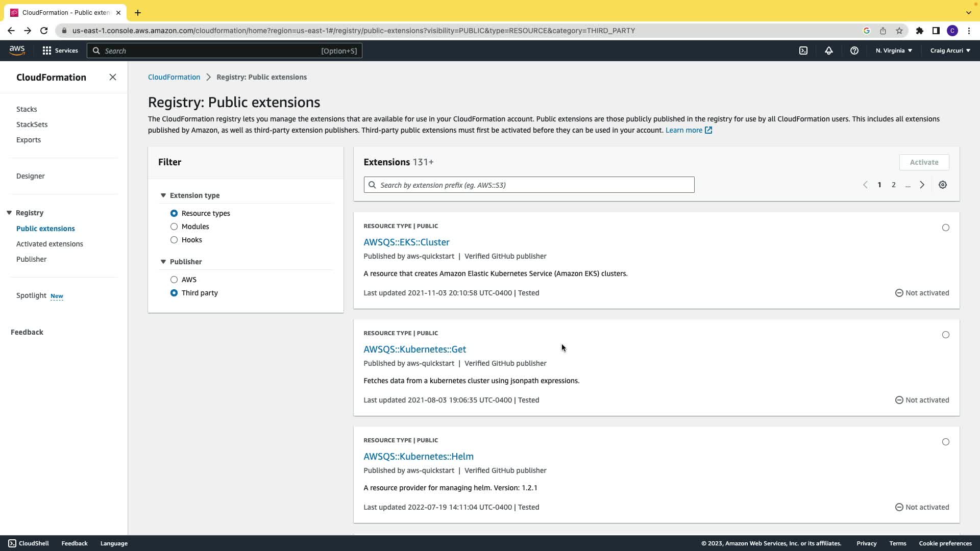This screenshot has height=551, width=980.
Task: Close the CloudFormation side navigation panel
Action: click(x=113, y=77)
